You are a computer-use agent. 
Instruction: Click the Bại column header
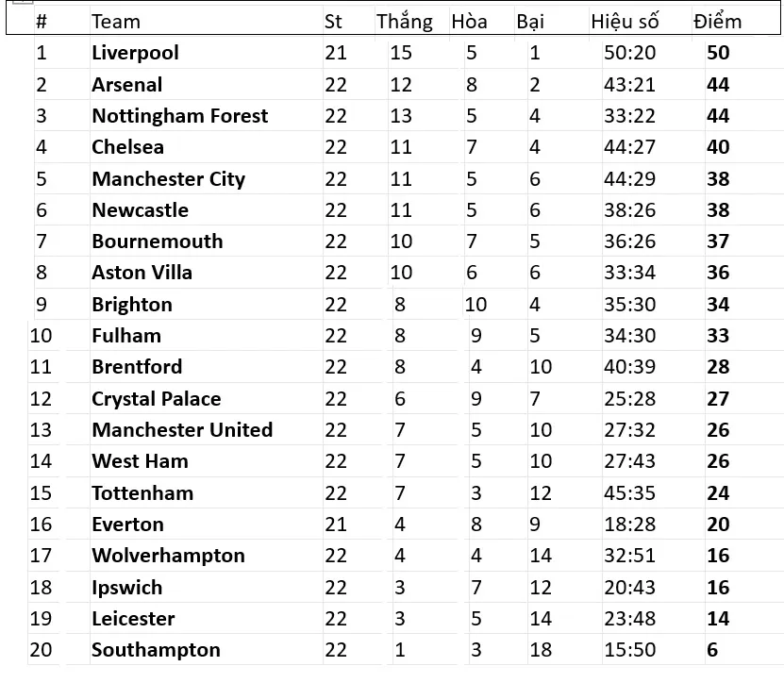529,22
